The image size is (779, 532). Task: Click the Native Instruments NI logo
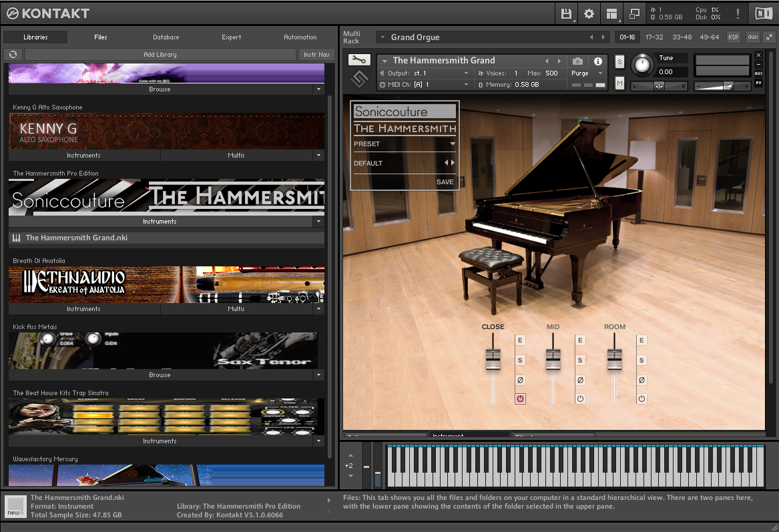tap(764, 13)
